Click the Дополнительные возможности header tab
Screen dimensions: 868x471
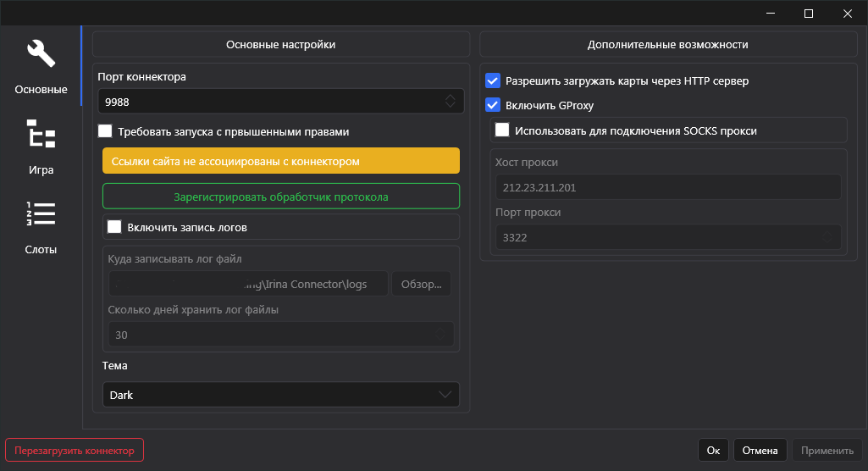667,45
